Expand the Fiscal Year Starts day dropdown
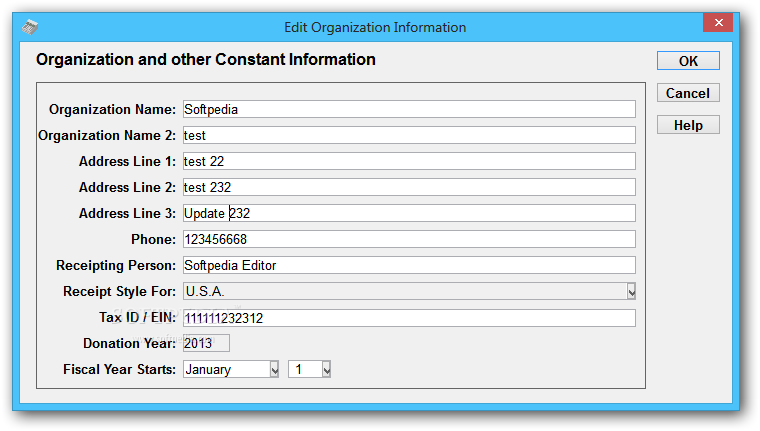Screen dimensions: 760x431 (x=309, y=369)
